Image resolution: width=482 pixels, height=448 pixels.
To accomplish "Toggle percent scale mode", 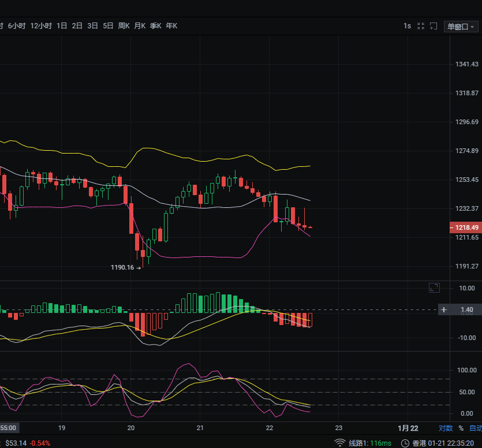I will [x=461, y=428].
